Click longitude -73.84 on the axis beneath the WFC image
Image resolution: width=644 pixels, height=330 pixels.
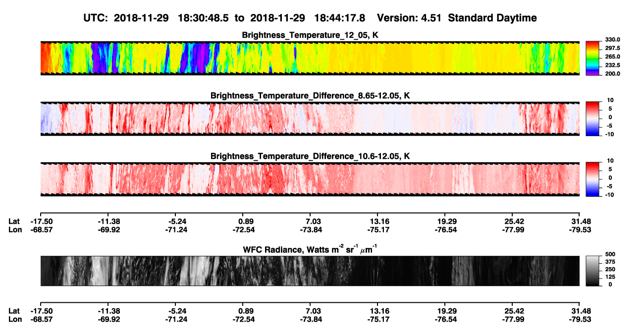click(310, 319)
